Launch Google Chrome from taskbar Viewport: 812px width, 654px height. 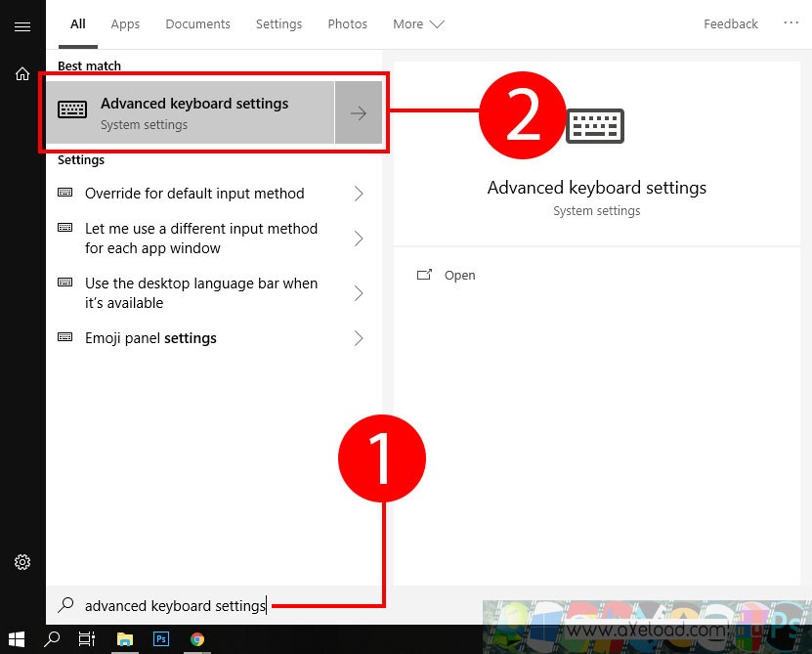(x=197, y=639)
